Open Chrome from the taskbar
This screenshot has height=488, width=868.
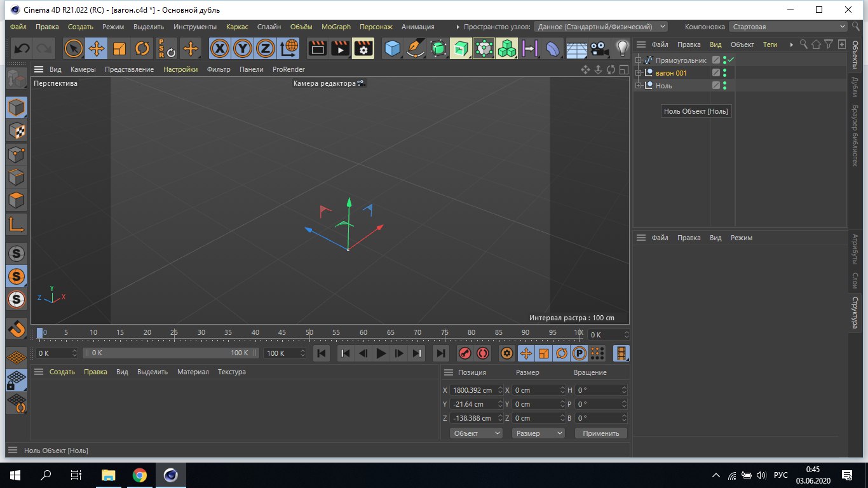coord(140,475)
